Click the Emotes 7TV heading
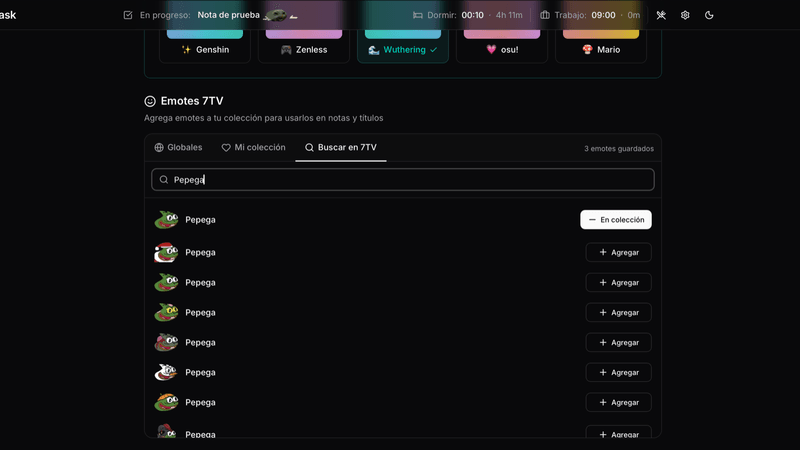Viewport: 800px width, 450px height. (x=192, y=101)
